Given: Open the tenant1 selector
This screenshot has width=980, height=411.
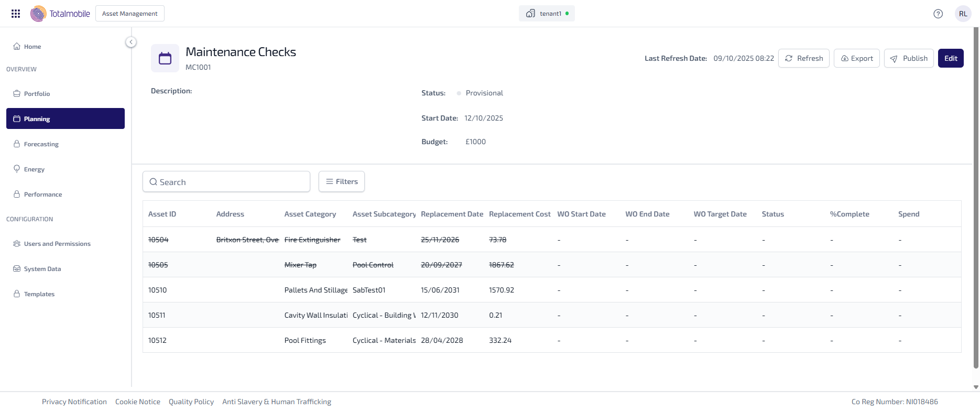Looking at the screenshot, I should click(x=547, y=14).
